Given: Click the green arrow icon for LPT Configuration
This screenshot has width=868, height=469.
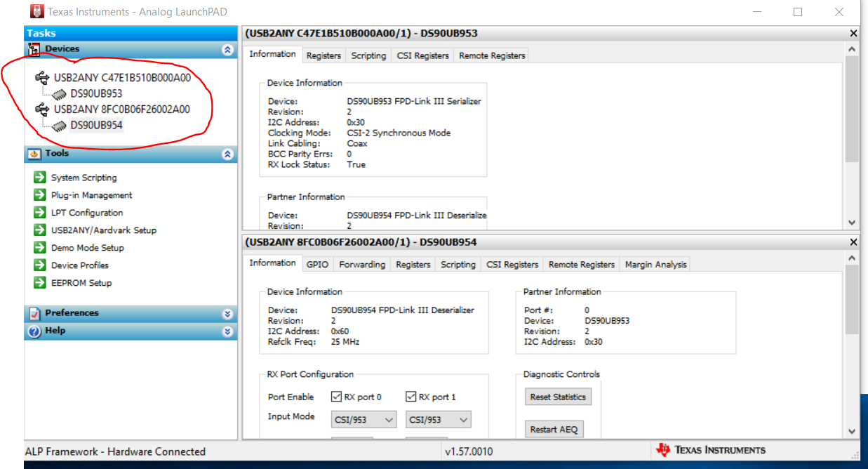Looking at the screenshot, I should 39,213.
